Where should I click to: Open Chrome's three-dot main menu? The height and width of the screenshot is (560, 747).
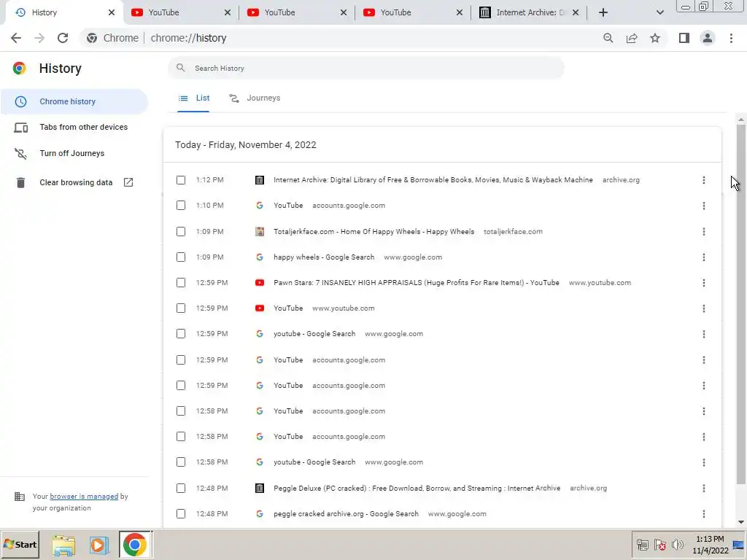click(731, 38)
